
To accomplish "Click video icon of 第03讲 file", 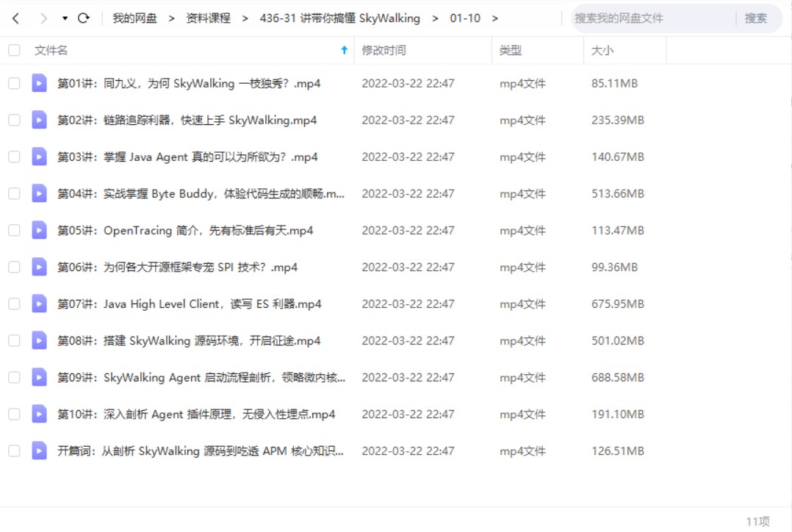I will click(40, 157).
